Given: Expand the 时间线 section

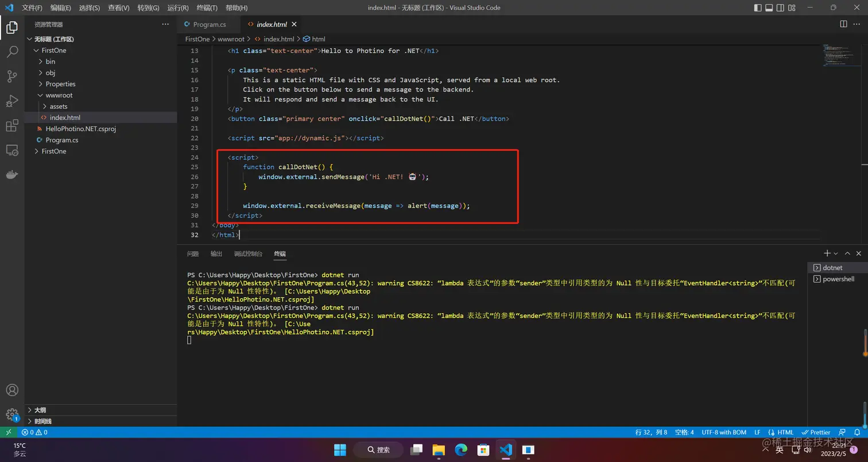Looking at the screenshot, I should [x=101, y=421].
